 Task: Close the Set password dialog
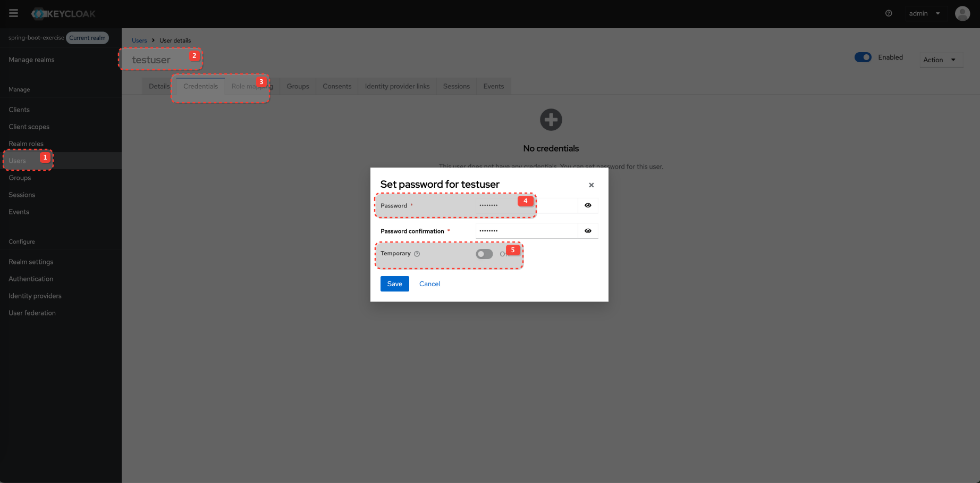[591, 185]
